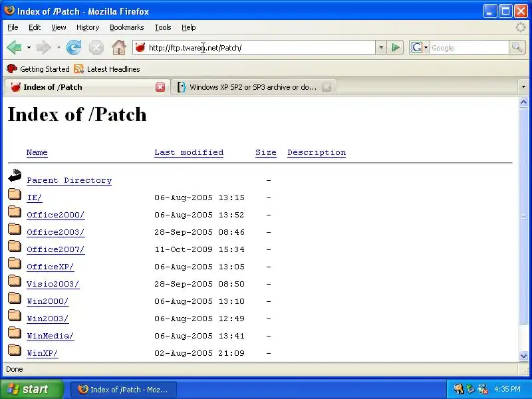Viewport: 532px width, 399px height.
Task: Click the folder icon beside OfficeXP/
Action: (x=15, y=263)
